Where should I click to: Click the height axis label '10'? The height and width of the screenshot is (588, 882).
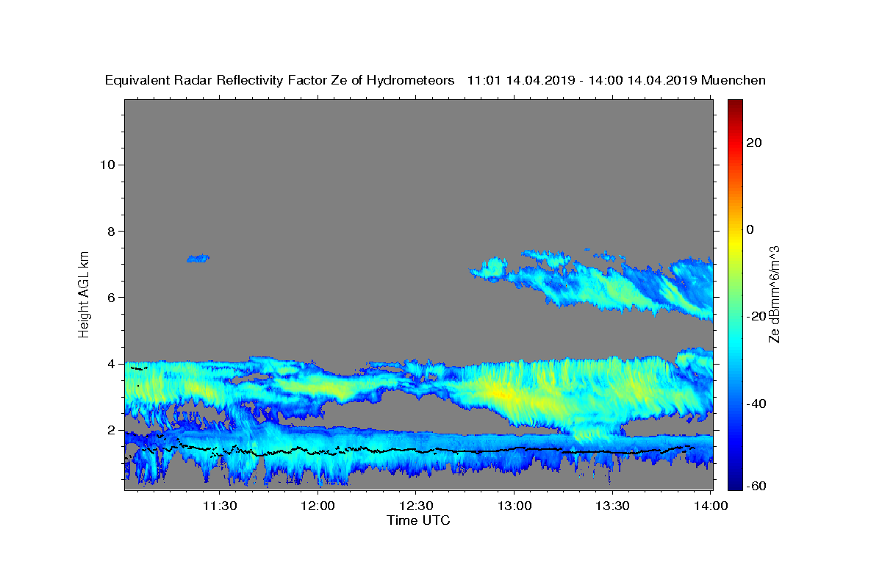coord(107,165)
